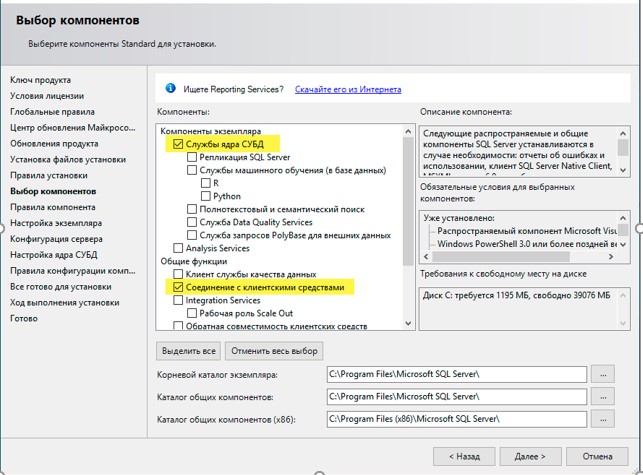The image size is (643, 475).
Task: Select the 'Условия лицензии' step
Action: [x=47, y=96]
